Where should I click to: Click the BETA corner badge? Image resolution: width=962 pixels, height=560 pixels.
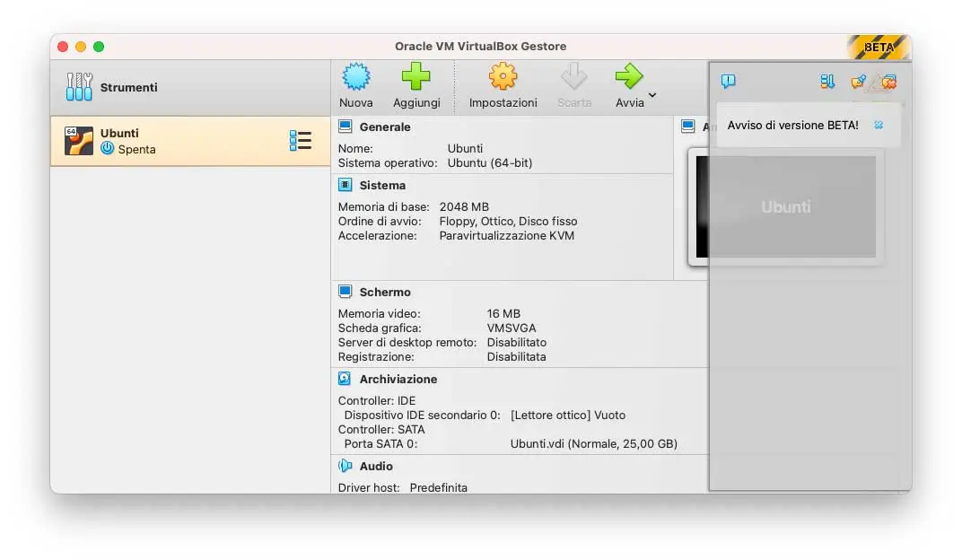point(879,47)
